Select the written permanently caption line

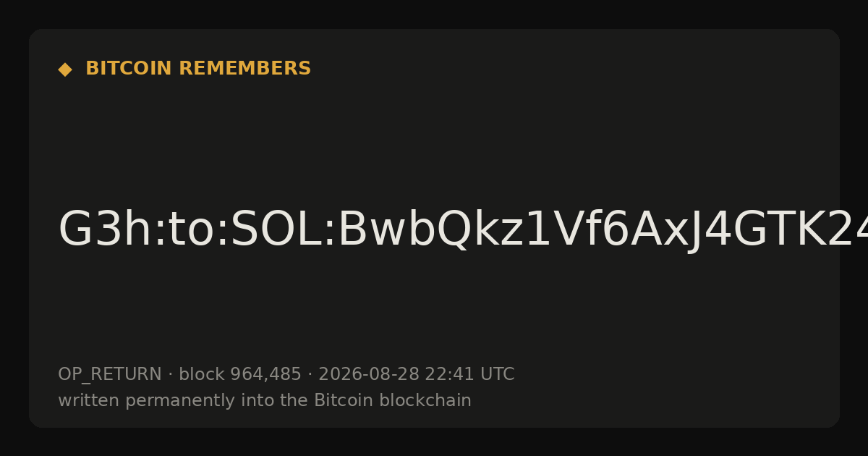tap(265, 400)
